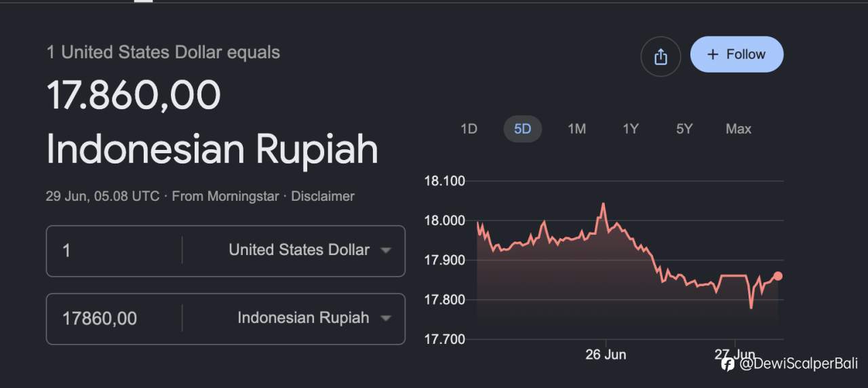Click the share icon button

pyautogui.click(x=660, y=56)
